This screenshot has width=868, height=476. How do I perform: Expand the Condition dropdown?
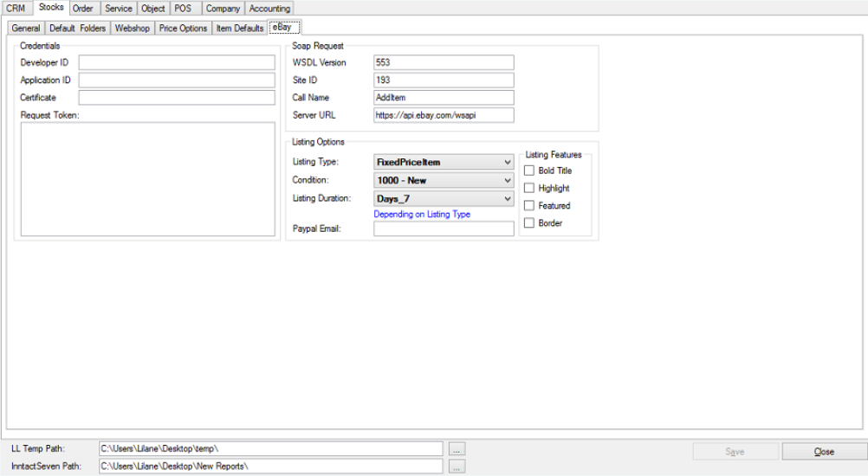pos(444,180)
